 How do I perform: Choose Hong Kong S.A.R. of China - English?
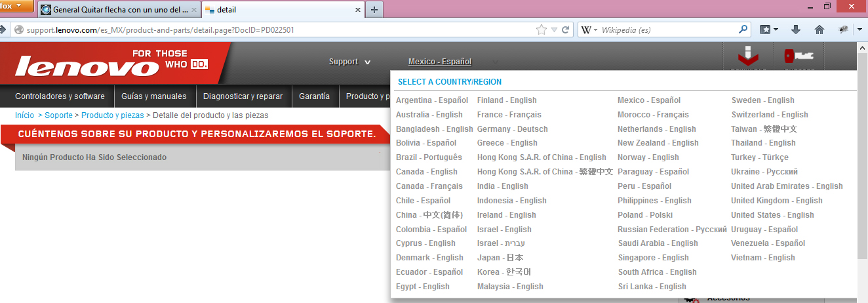(542, 157)
